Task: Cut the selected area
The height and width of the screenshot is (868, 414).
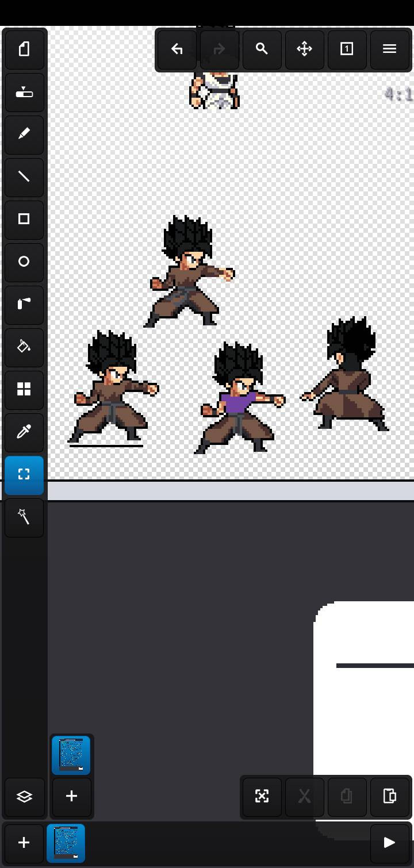Action: coord(305,797)
